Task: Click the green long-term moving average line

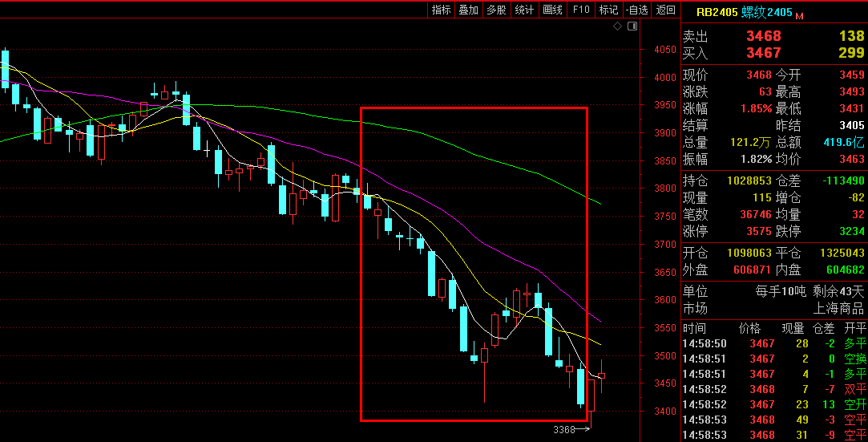Action: [481, 154]
